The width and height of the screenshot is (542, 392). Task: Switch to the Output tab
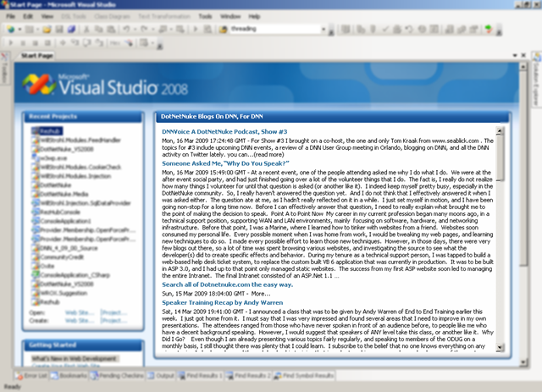pyautogui.click(x=160, y=376)
